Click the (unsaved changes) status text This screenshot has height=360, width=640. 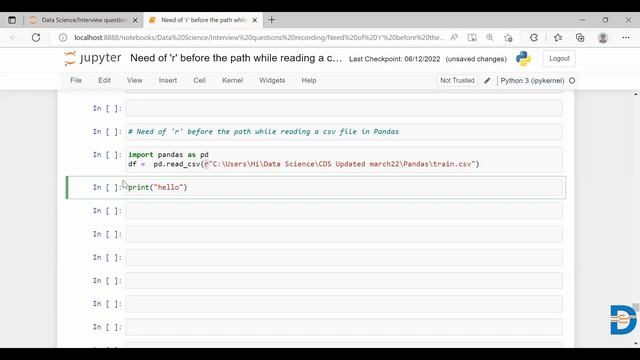point(476,59)
